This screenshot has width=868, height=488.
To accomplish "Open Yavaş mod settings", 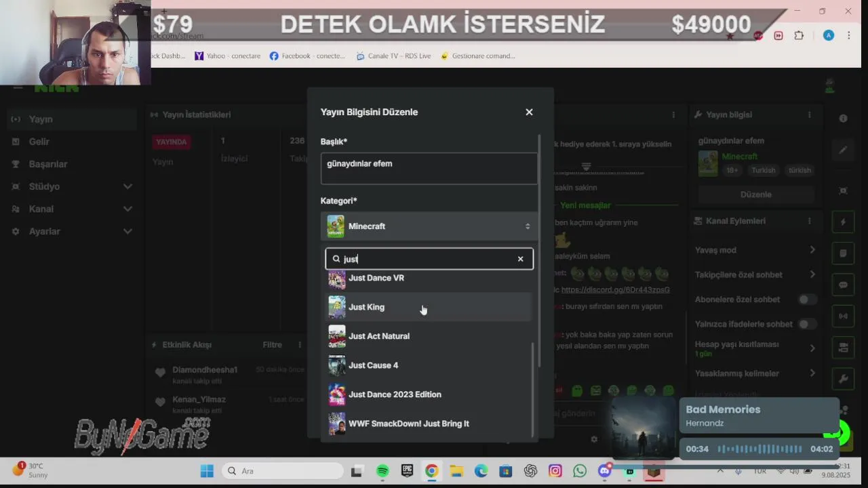I will (755, 250).
